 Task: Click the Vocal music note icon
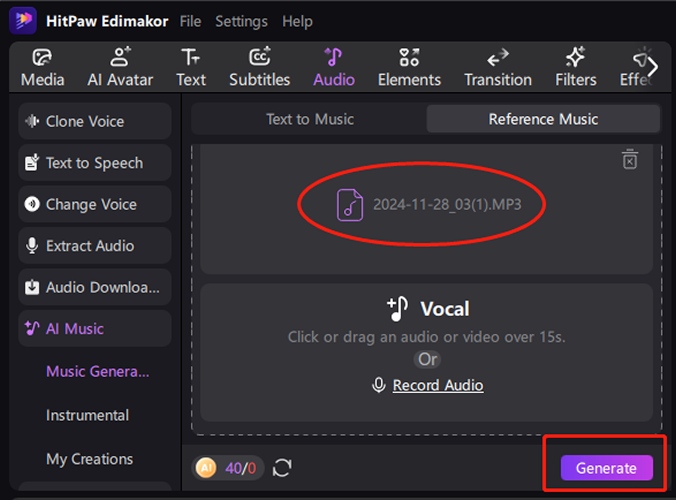[397, 309]
